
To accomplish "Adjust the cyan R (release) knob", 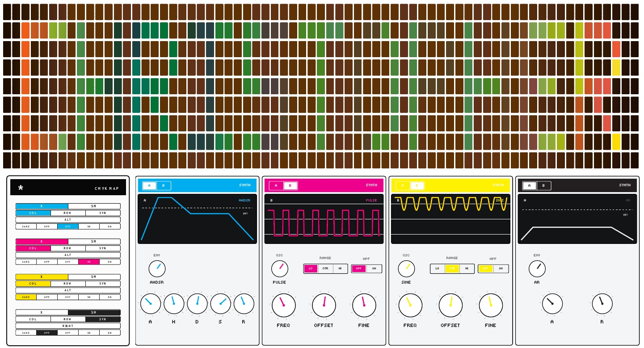I will click(244, 304).
